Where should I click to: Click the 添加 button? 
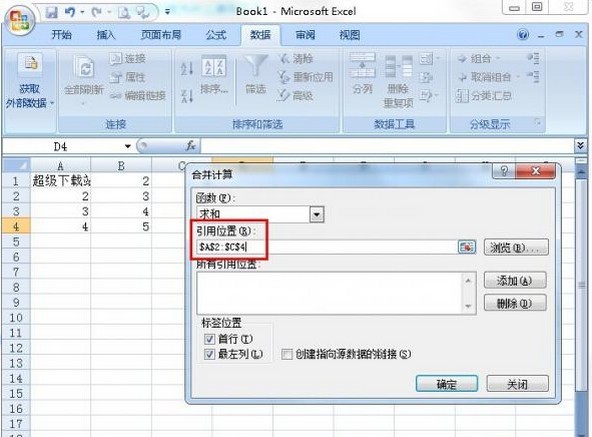[515, 281]
